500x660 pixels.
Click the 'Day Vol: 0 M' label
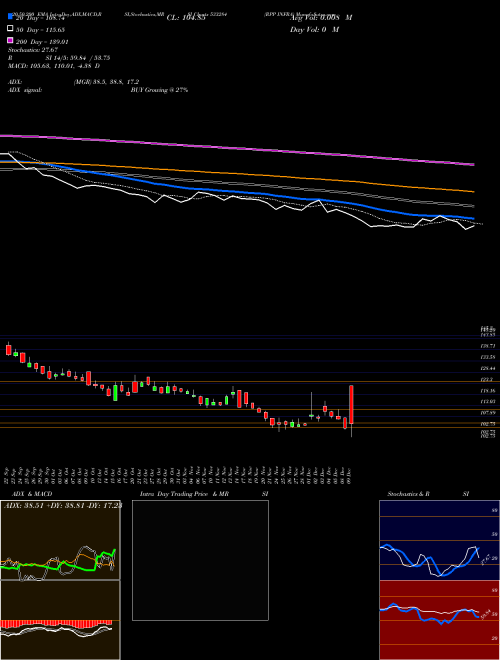pyautogui.click(x=314, y=29)
